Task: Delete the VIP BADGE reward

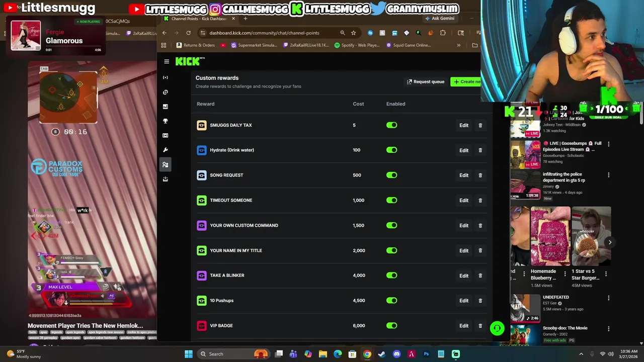Action: point(480,326)
